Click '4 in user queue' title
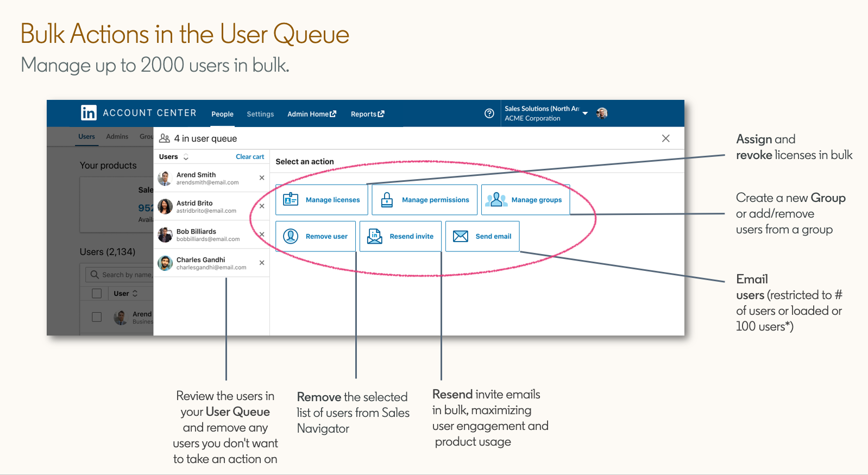This screenshot has height=475, width=868. point(205,138)
